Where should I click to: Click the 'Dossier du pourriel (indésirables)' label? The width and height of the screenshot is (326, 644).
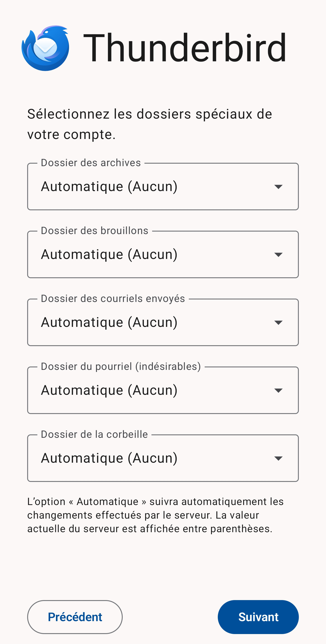point(121,366)
